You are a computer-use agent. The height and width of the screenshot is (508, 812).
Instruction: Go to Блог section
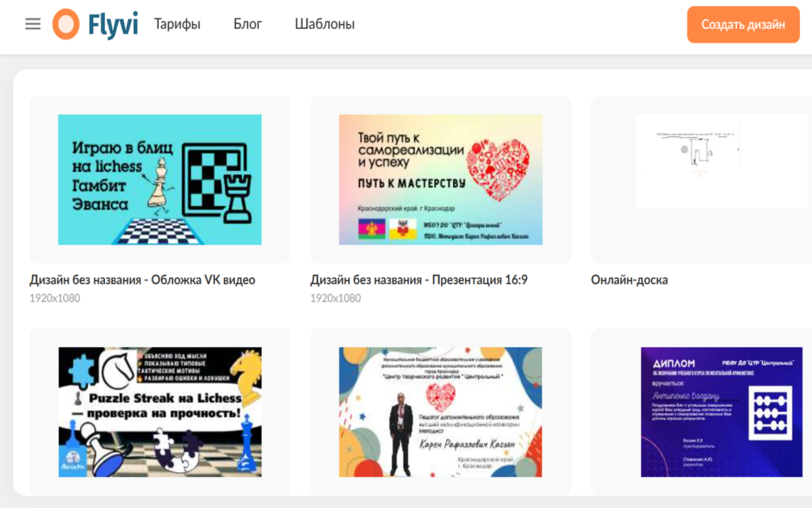pyautogui.click(x=248, y=24)
